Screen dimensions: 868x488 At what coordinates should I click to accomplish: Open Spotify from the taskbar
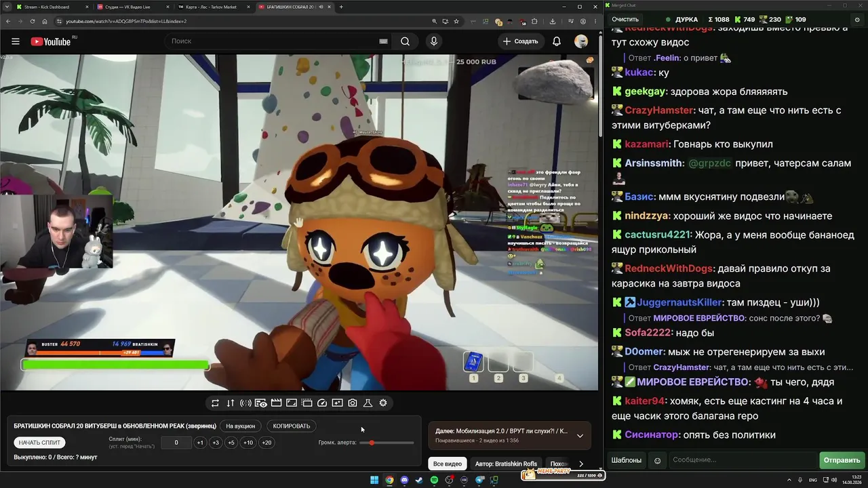[434, 481]
